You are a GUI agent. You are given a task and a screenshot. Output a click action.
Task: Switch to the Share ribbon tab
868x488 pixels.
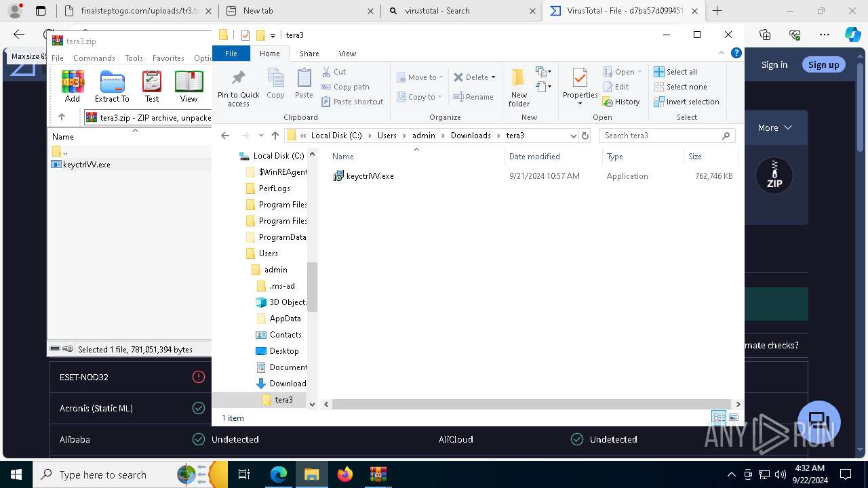(x=309, y=54)
